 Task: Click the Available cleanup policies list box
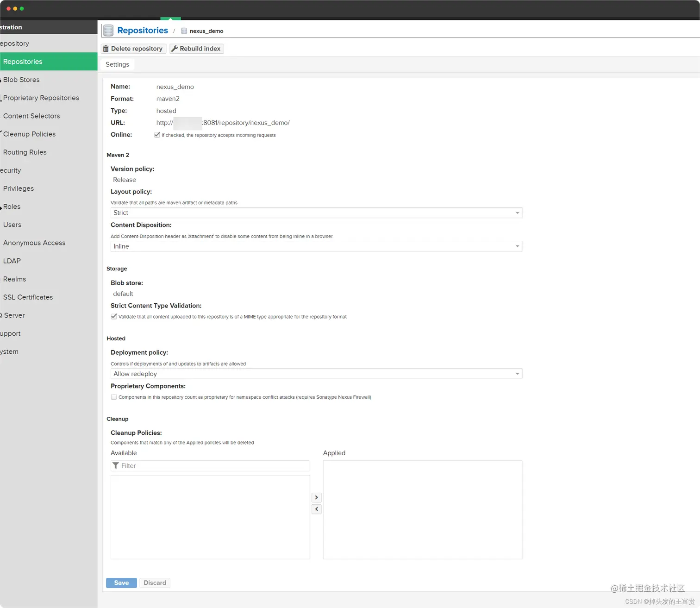(210, 517)
